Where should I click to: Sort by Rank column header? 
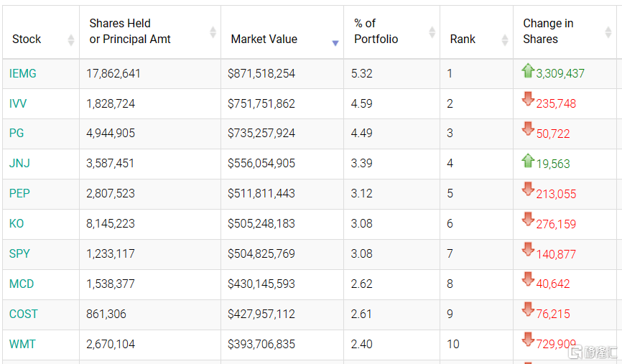tap(504, 39)
